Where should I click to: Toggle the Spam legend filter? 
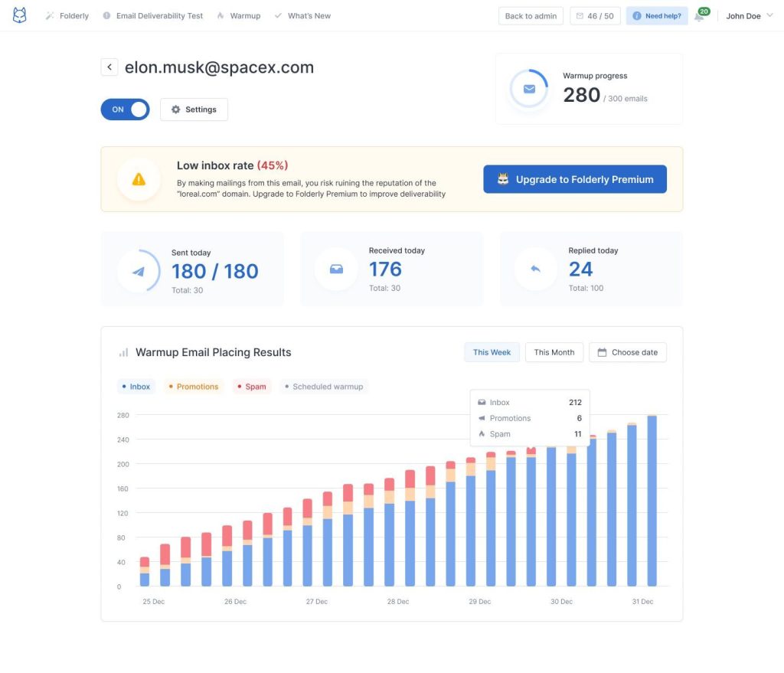pos(252,387)
